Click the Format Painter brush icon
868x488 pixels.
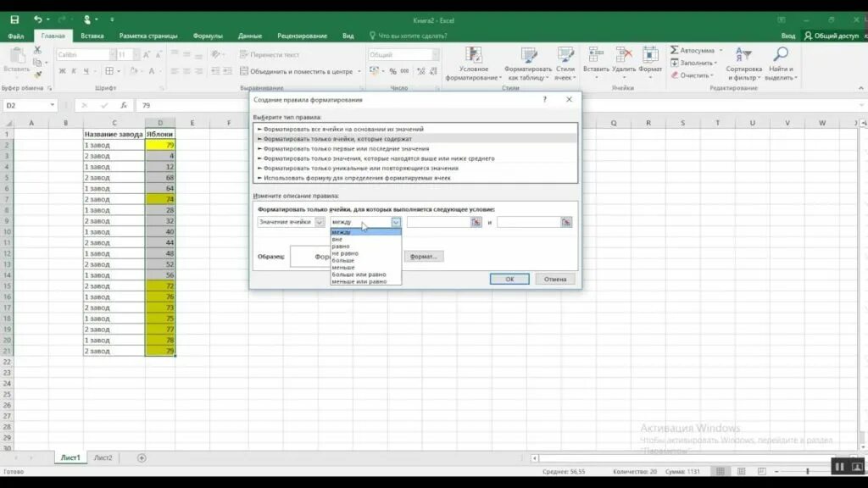(x=37, y=75)
